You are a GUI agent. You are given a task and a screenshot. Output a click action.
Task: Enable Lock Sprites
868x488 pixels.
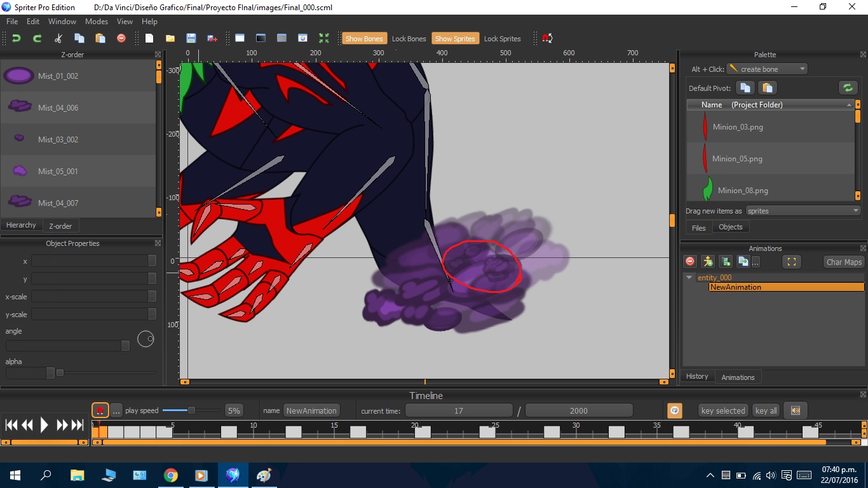502,38
